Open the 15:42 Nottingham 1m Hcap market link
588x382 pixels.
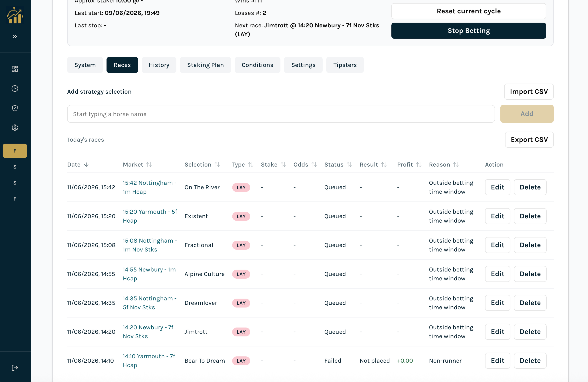[x=150, y=187]
